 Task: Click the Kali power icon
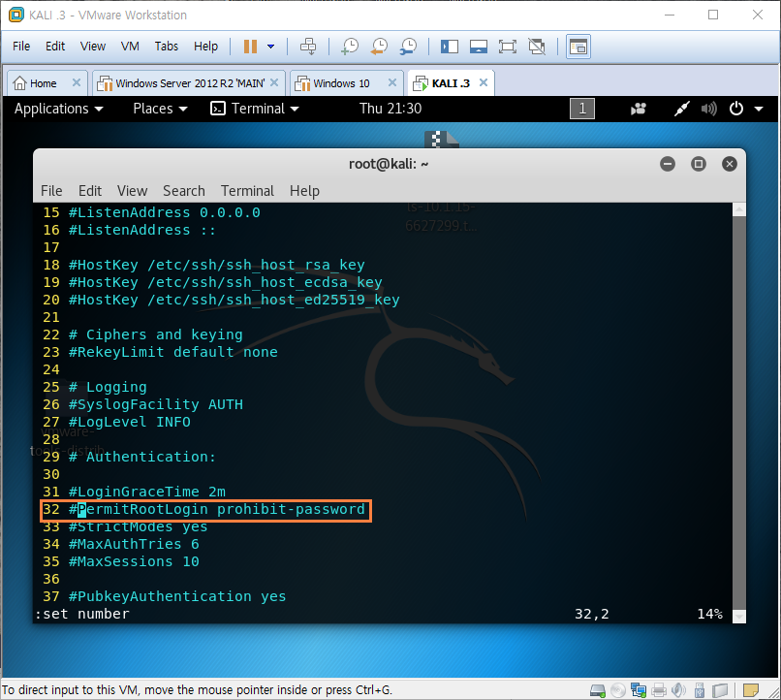click(736, 109)
